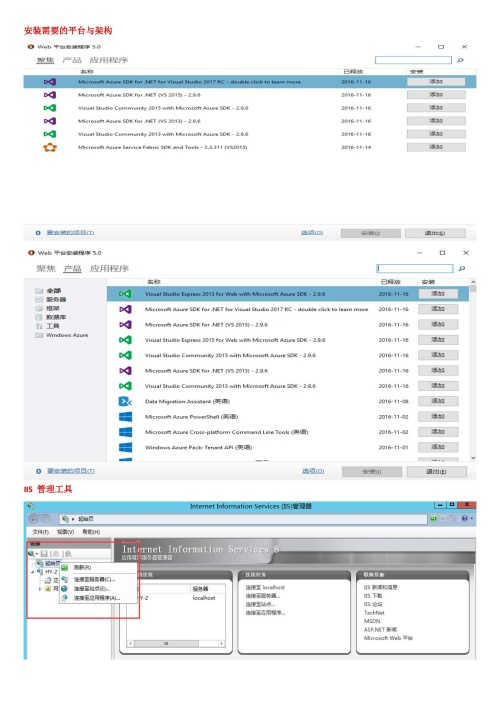The height and width of the screenshot is (707, 500).
Task: Open the dropdown arrow next to the IIS help icon
Action: pyautogui.click(x=472, y=519)
